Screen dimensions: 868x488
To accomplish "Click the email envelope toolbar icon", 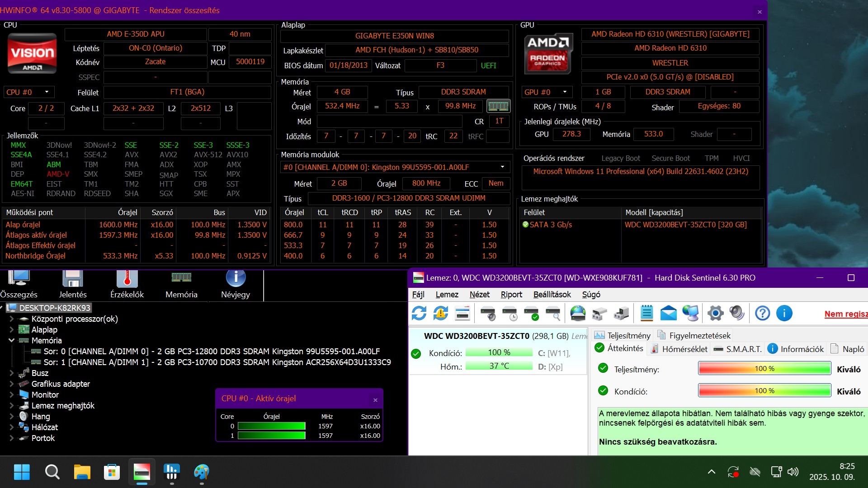I will click(668, 313).
